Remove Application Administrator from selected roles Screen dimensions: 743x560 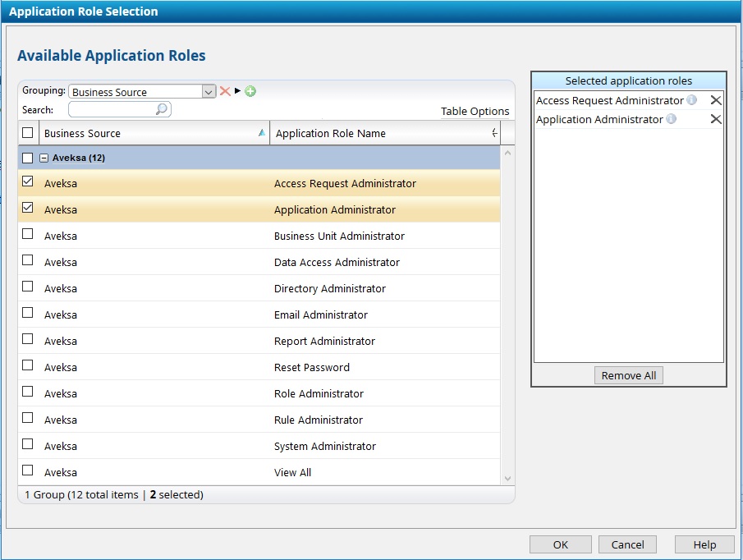pyautogui.click(x=716, y=119)
